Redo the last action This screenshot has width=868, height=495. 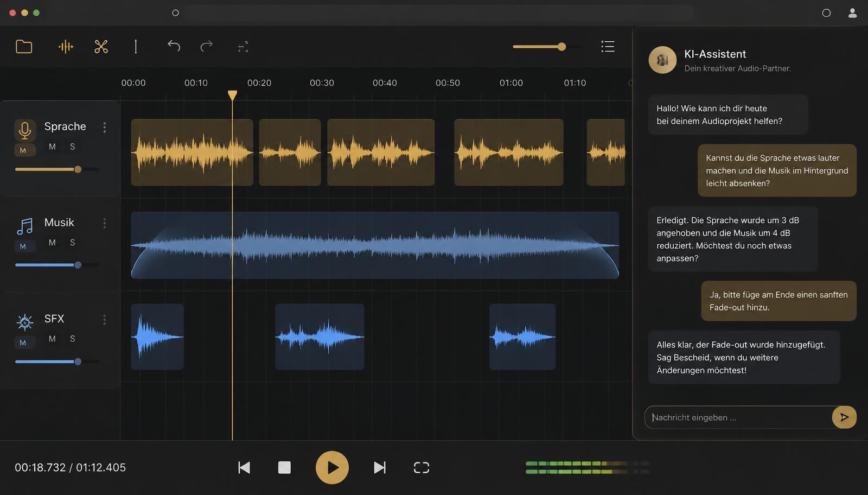207,46
